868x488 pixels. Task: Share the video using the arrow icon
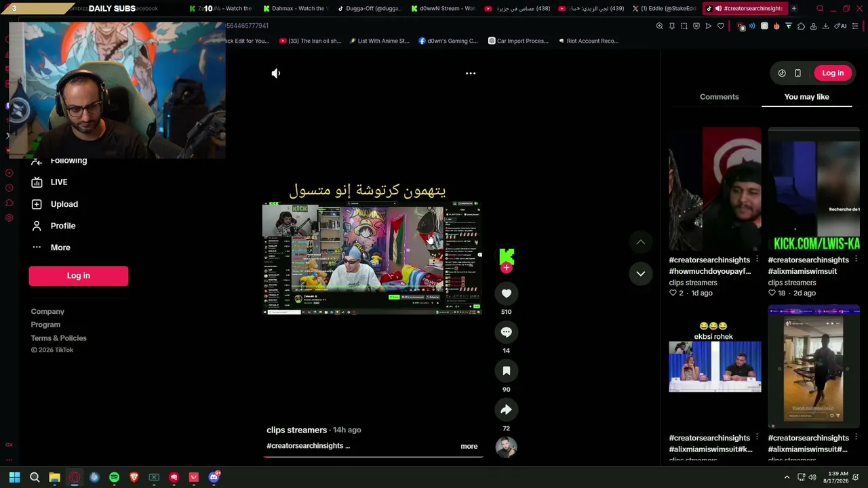pyautogui.click(x=507, y=409)
